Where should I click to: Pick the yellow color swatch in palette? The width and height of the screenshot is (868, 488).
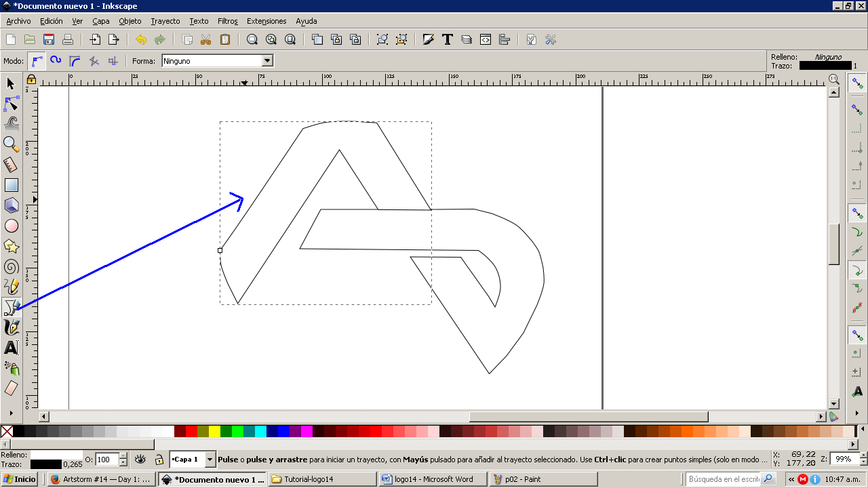pos(214,430)
